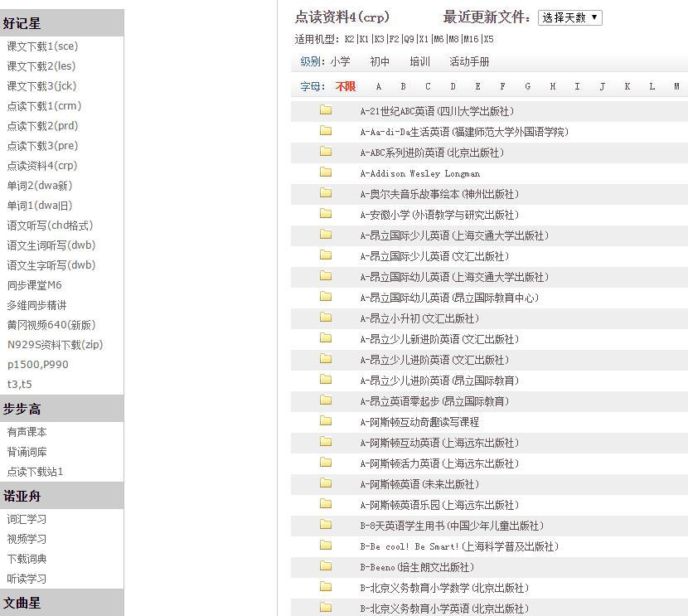
Task: Select letter filter D
Action: click(453, 86)
